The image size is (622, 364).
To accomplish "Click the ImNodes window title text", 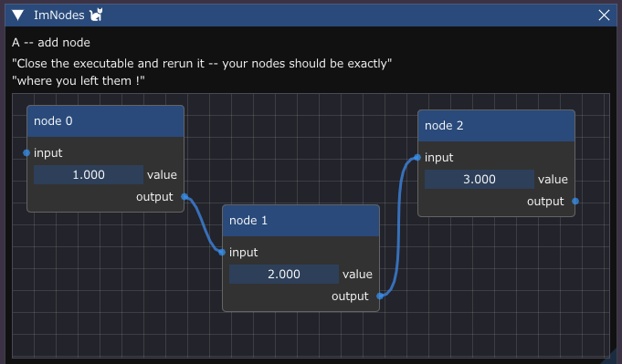I will pyautogui.click(x=59, y=15).
